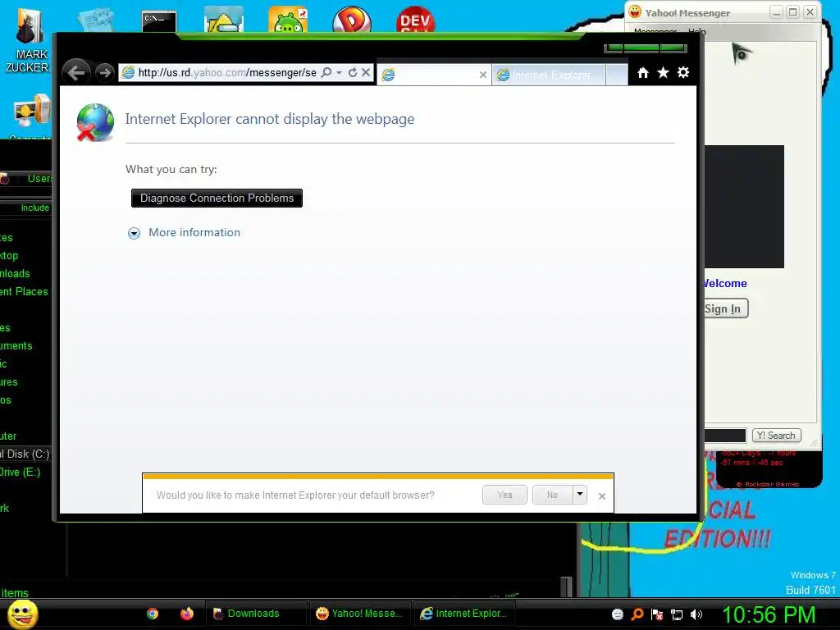Click the 10:56 PM taskbar clock
Viewport: 840px width, 630px height.
point(769,614)
